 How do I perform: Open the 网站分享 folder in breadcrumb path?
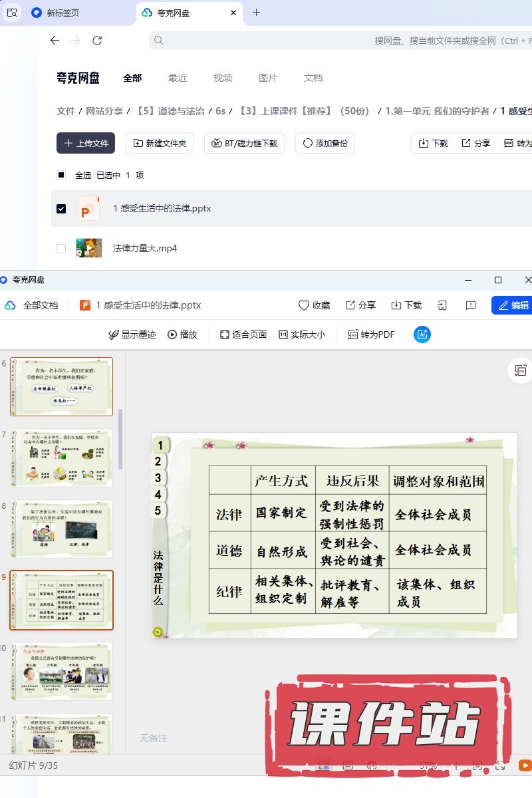click(x=104, y=111)
